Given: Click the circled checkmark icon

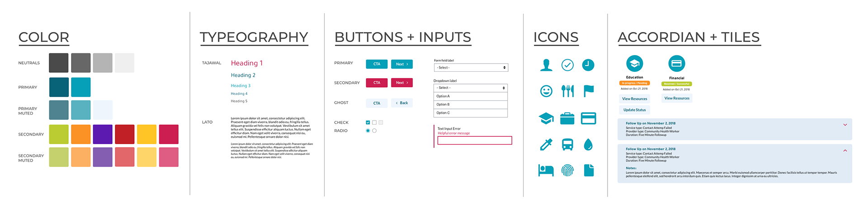Looking at the screenshot, I should [x=567, y=65].
